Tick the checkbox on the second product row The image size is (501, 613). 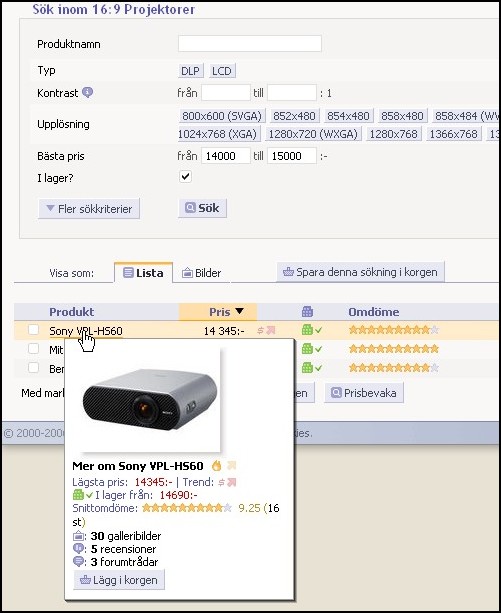pos(34,348)
